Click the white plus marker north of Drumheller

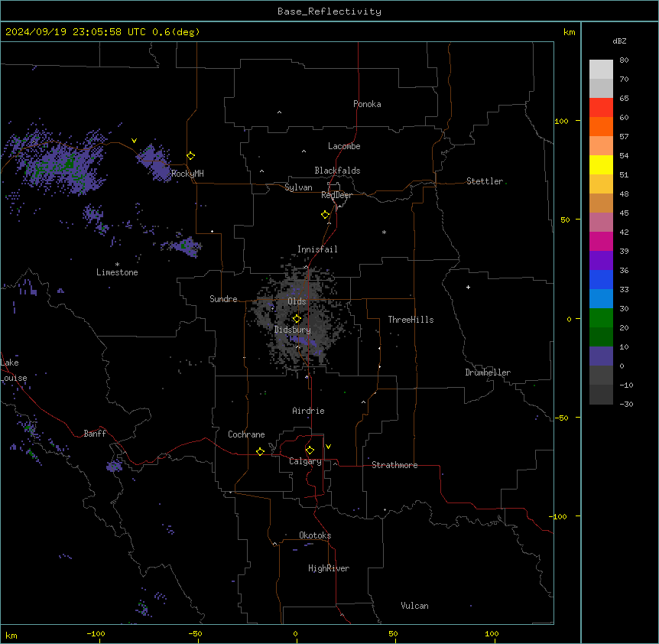468,287
